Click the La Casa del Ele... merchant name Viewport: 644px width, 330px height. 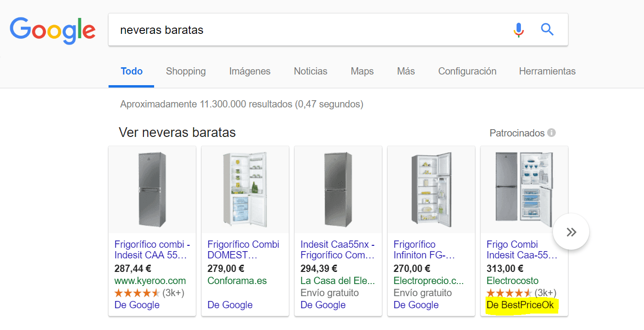tap(337, 281)
